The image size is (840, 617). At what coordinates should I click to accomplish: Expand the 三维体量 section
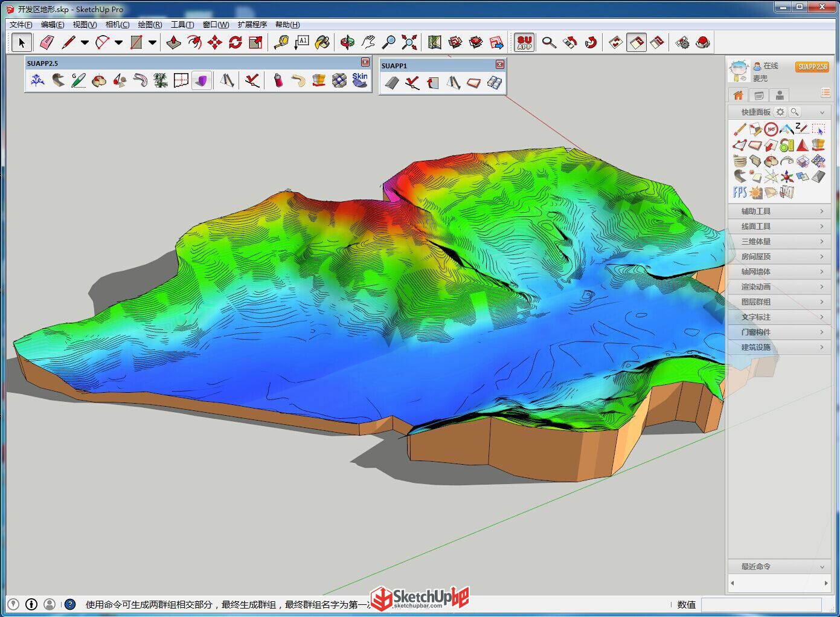pos(779,241)
